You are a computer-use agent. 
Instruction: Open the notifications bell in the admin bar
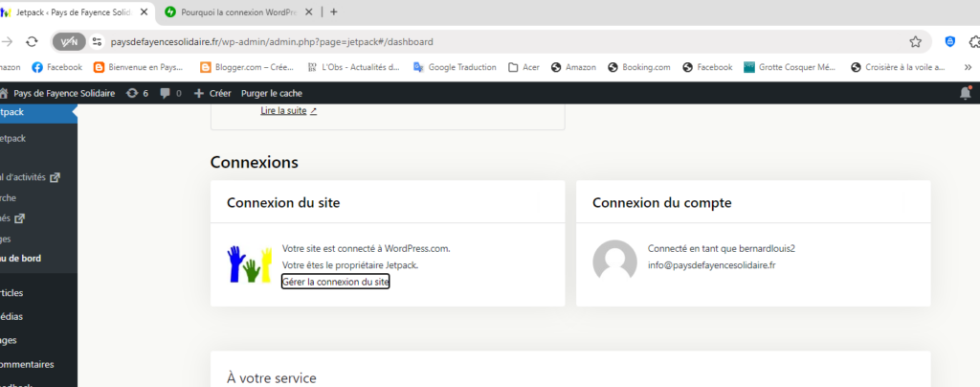pos(965,93)
